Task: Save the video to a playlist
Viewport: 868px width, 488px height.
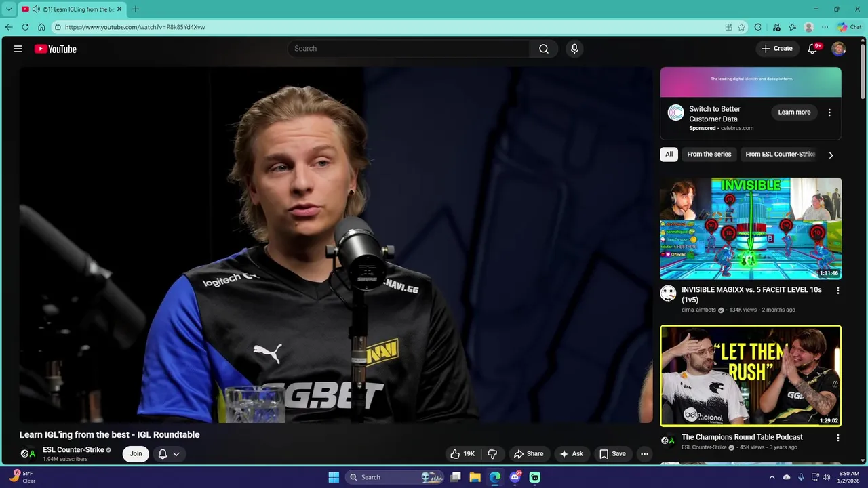Action: coord(612,454)
